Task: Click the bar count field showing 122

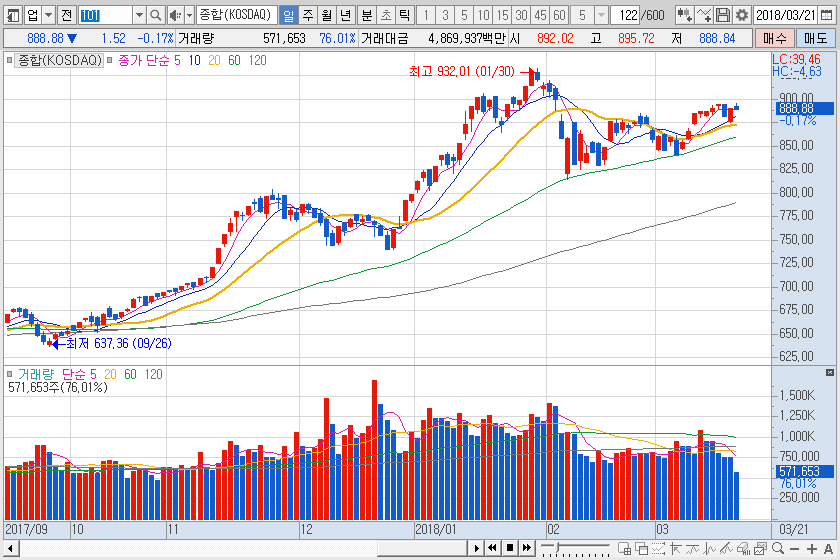Action: [x=625, y=15]
